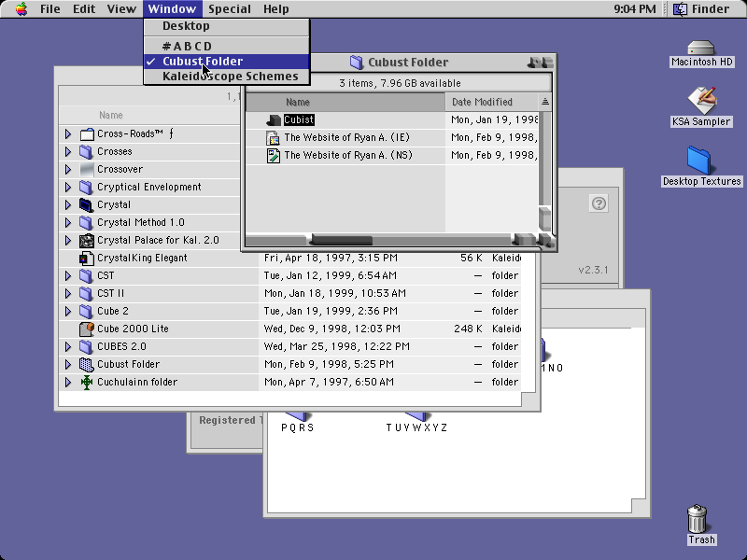
Task: Select the Macintosh HD drive icon
Action: (x=701, y=48)
